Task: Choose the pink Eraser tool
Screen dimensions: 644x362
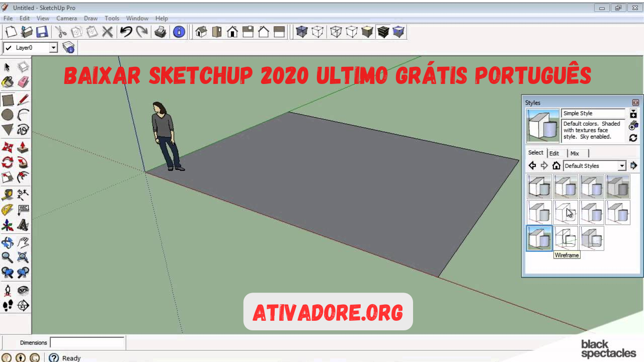Action: (23, 82)
